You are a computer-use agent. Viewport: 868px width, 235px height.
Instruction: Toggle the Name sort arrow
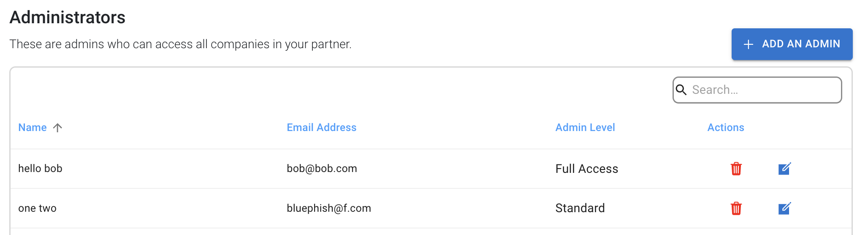point(58,128)
